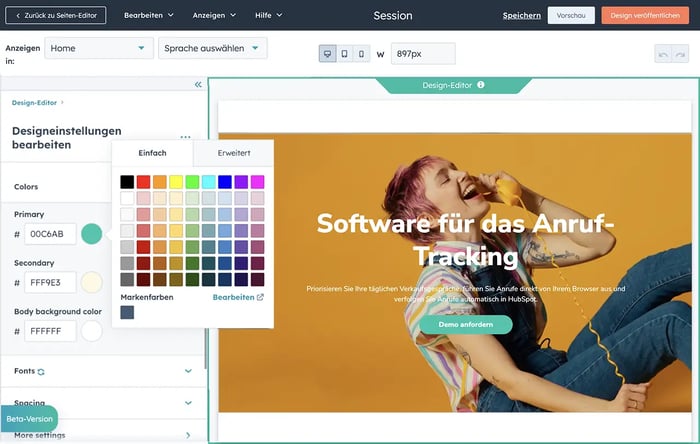Open the Bearbeiten menu
This screenshot has width=700, height=444.
pyautogui.click(x=149, y=15)
